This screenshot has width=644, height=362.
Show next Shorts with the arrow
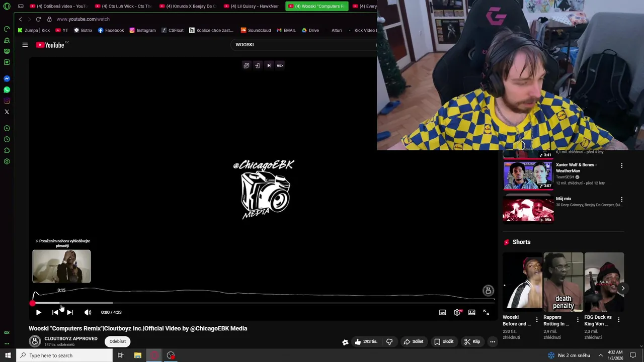click(x=623, y=289)
